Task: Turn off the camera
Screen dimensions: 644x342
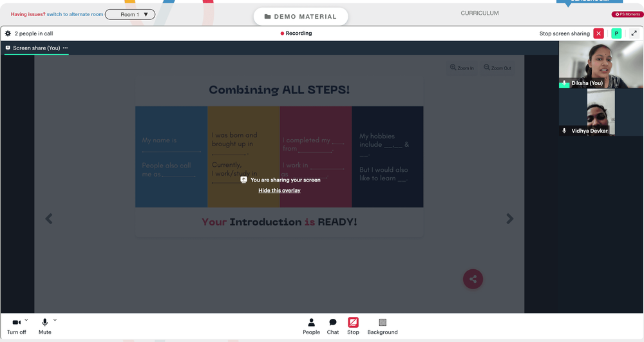Action: (x=17, y=327)
